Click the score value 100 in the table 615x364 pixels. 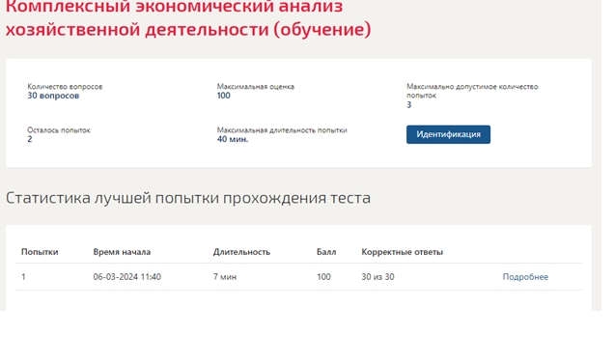coord(323,277)
